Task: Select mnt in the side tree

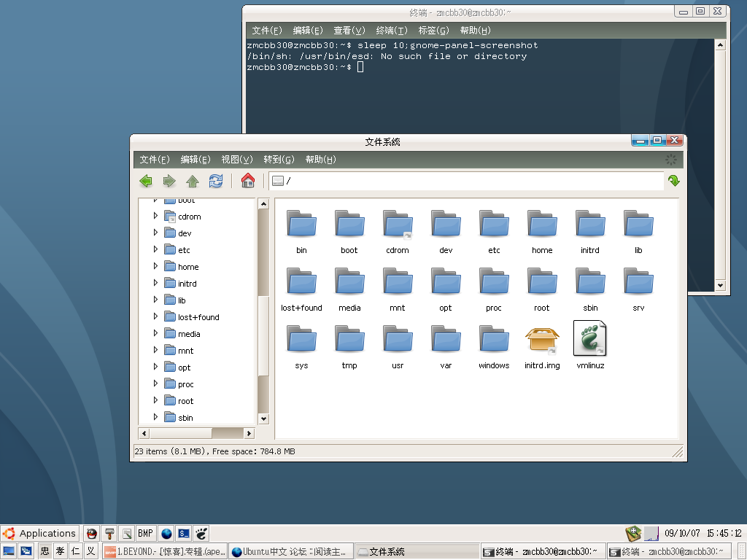Action: 186,351
